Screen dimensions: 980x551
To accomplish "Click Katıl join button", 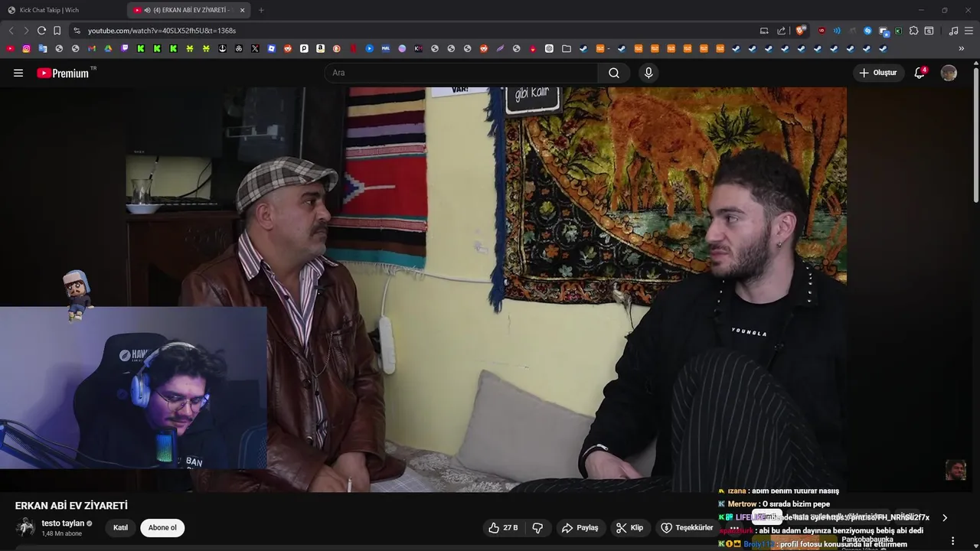I will tap(121, 528).
